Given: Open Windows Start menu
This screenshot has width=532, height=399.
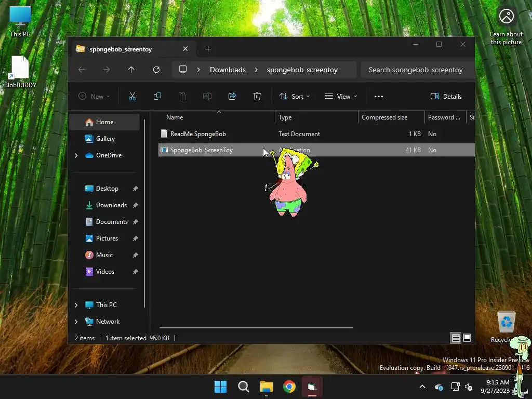Looking at the screenshot, I should coord(220,387).
